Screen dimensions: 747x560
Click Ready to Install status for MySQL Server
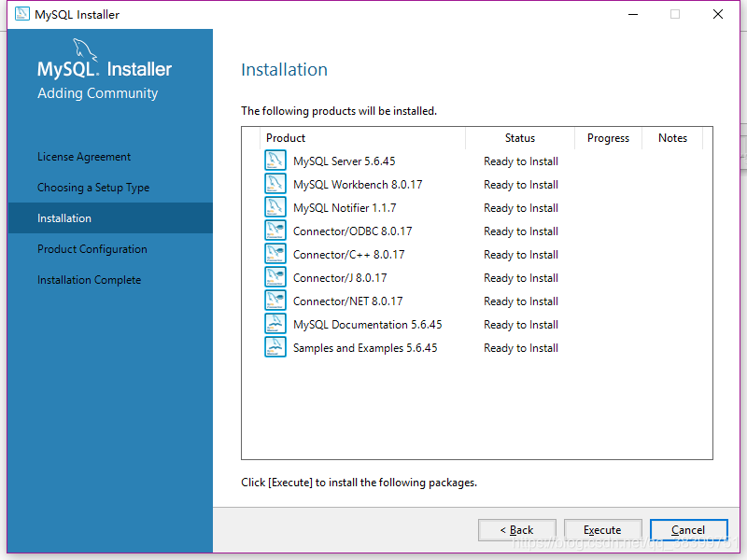click(x=521, y=161)
